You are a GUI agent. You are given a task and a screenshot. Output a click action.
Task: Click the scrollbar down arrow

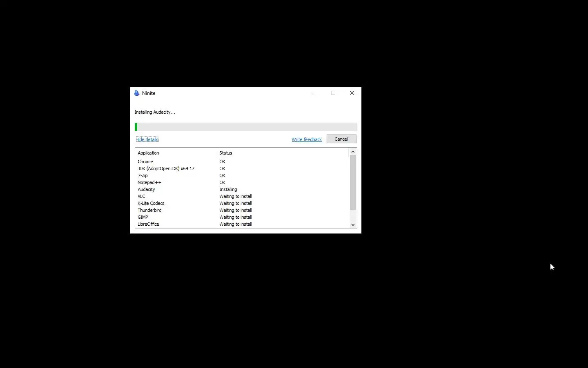point(353,225)
